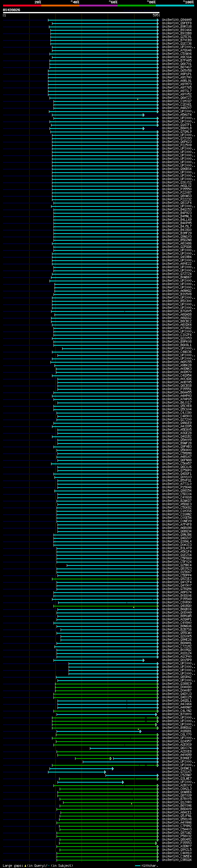
Task: Click the UniRef100_C0NEV9 entry
Action: pyautogui.click(x=176, y=521)
